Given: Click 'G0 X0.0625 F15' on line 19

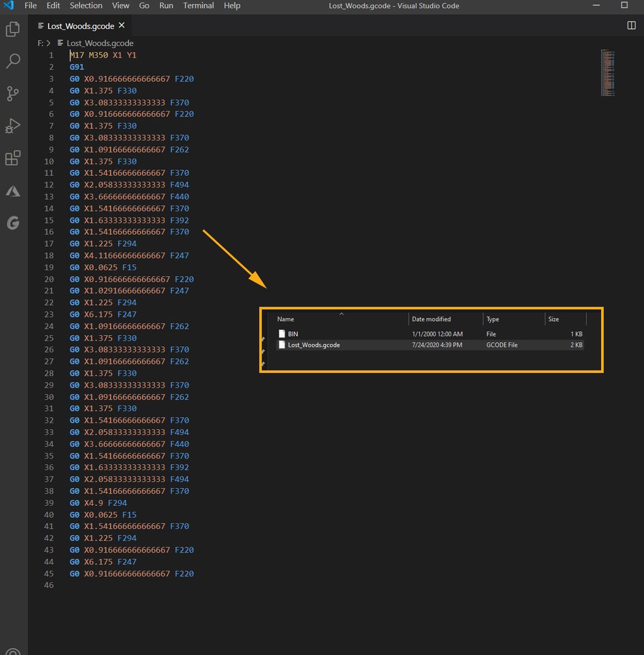Looking at the screenshot, I should coord(103,267).
